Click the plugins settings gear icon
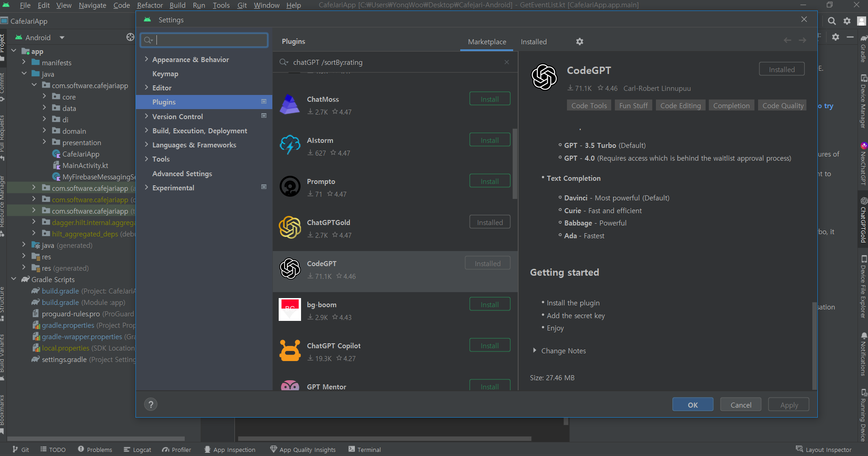 579,42
